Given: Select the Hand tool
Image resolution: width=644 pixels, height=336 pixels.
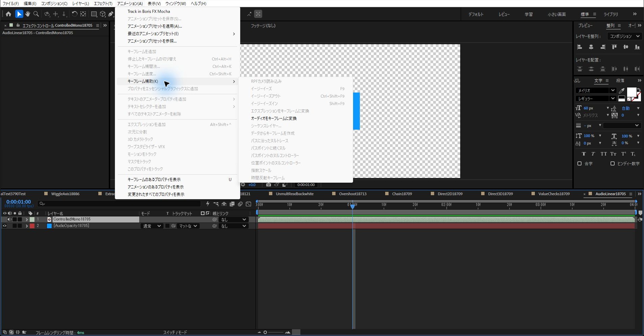Looking at the screenshot, I should (28, 14).
